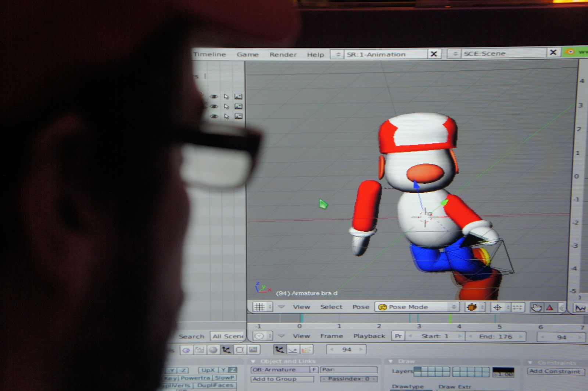The width and height of the screenshot is (588, 391).
Task: Open the Logic panel icon in the buttons header
Action: click(x=186, y=350)
